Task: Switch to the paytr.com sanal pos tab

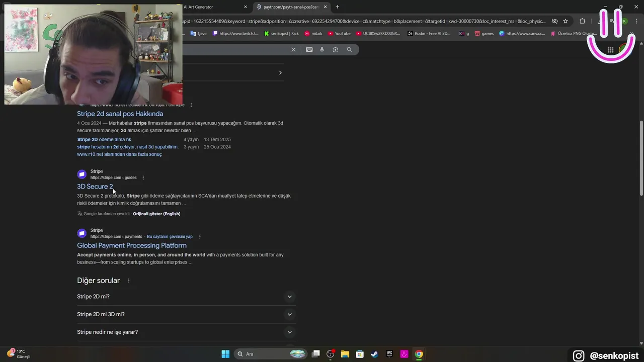Action: pos(291,7)
